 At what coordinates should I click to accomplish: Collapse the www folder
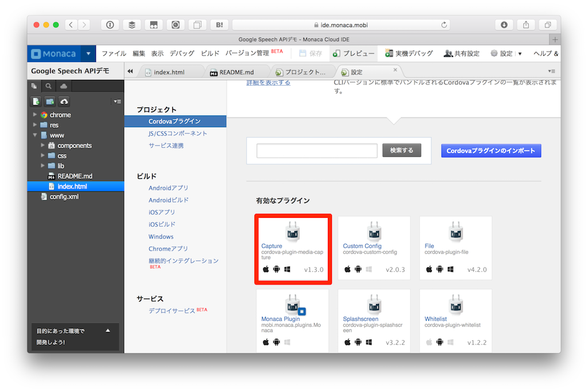tap(34, 135)
